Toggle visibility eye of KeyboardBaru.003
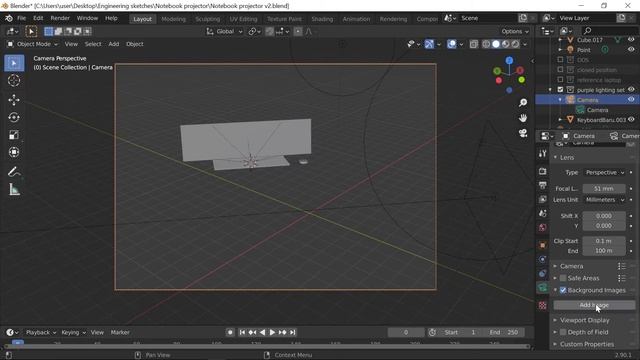The width and height of the screenshot is (640, 360). 631,120
